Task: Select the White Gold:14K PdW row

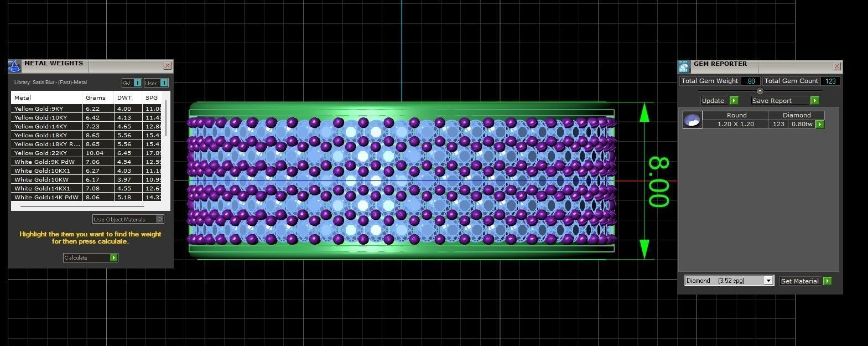Action: (87, 198)
